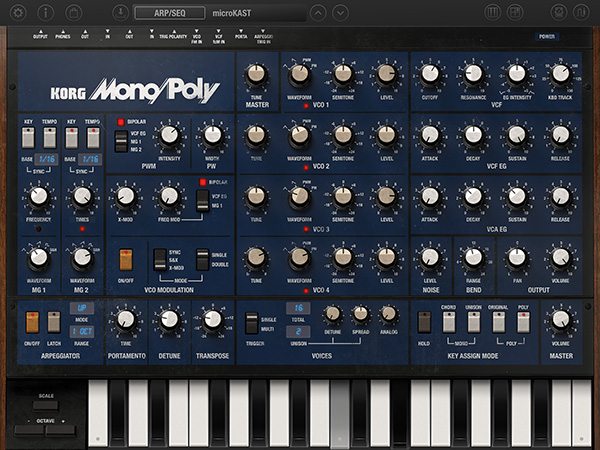The image size is (600, 450).
Task: Toggle the MG 1 TEMPO sync switch
Action: [50, 138]
